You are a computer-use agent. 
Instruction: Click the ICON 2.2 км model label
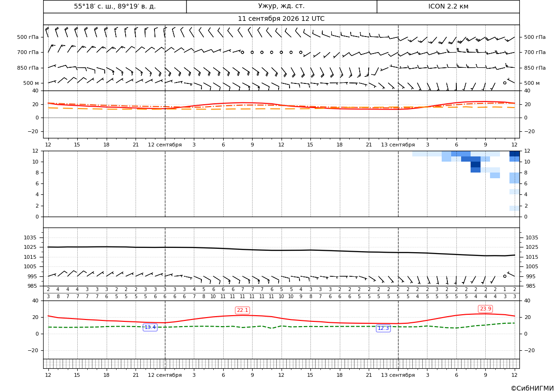point(448,6)
